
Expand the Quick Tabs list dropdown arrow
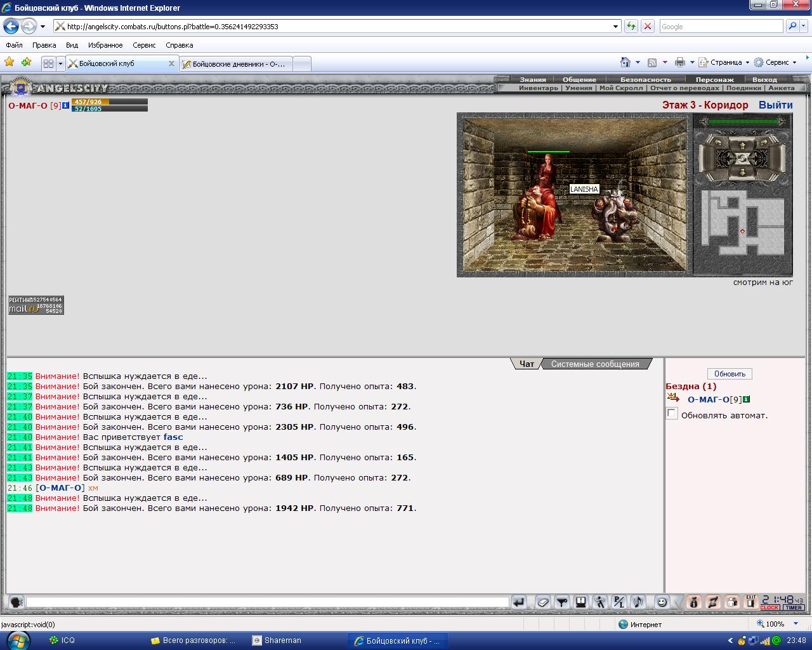point(60,63)
